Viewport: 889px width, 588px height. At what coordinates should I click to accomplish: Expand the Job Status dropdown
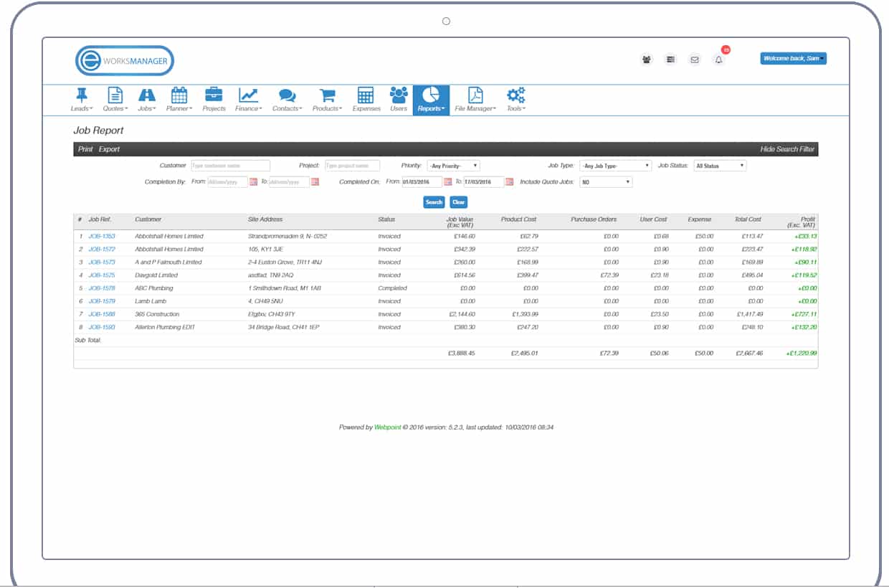[720, 166]
